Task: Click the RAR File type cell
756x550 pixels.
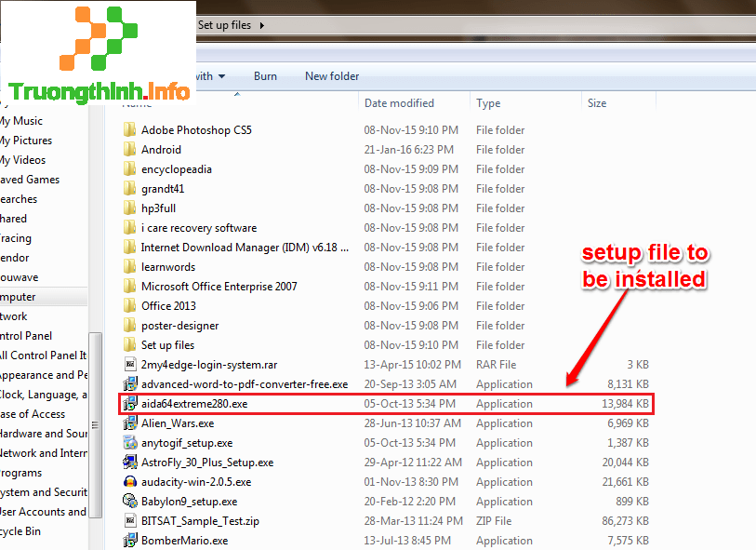Action: coord(497,364)
